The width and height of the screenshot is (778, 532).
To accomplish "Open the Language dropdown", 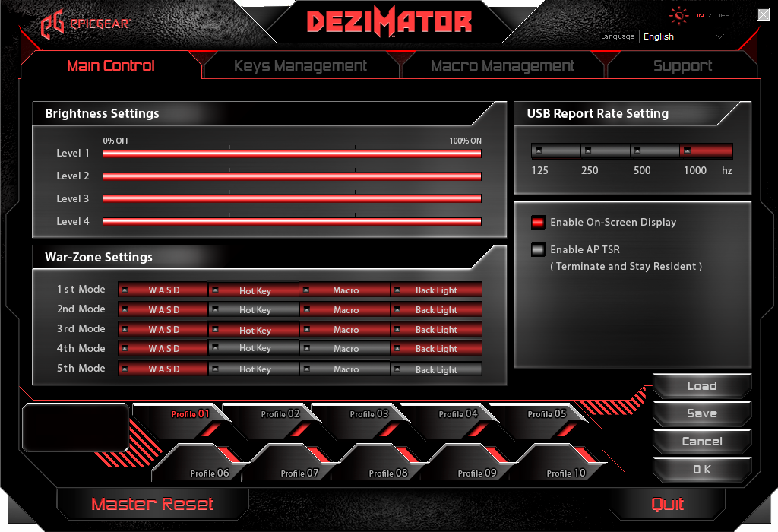I will coord(684,36).
